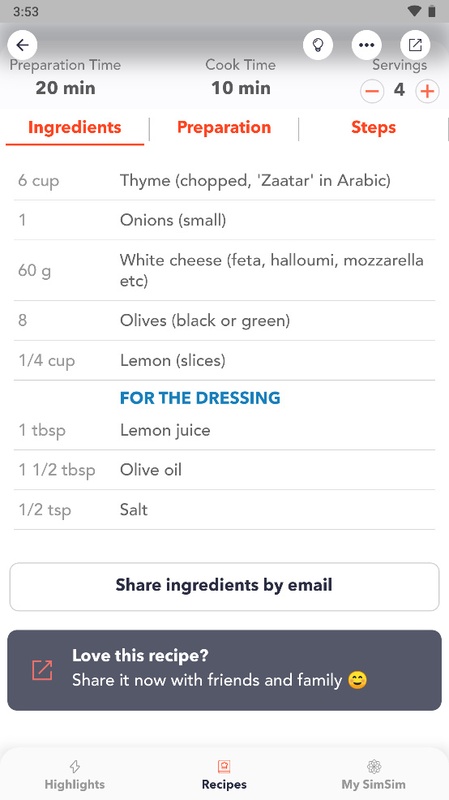Open the three-dots more options menu

366,45
